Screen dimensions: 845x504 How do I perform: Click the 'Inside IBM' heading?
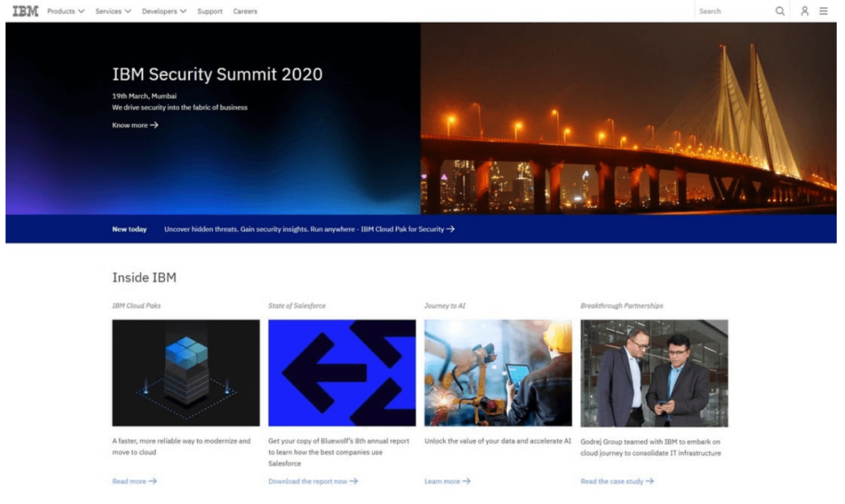pyautogui.click(x=144, y=277)
